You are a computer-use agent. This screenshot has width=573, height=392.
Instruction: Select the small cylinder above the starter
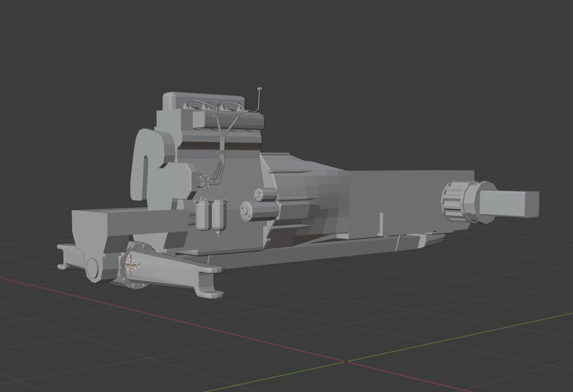click(266, 194)
